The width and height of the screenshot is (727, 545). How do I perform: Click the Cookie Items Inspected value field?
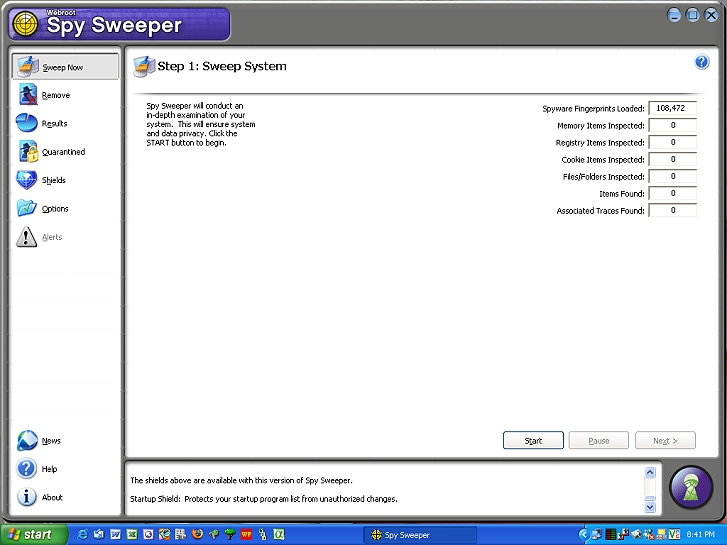[x=672, y=159]
